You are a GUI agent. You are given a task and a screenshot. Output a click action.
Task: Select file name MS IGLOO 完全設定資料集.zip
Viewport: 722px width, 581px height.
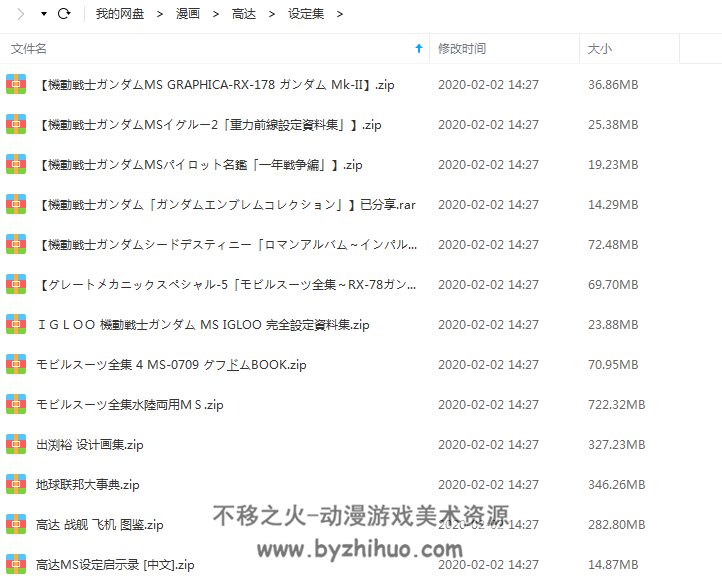pos(203,325)
